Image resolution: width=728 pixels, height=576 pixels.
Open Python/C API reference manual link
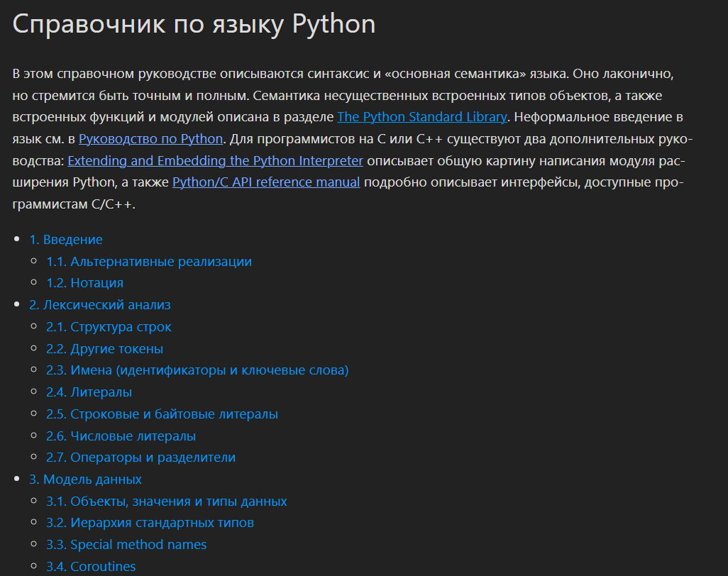(x=266, y=182)
